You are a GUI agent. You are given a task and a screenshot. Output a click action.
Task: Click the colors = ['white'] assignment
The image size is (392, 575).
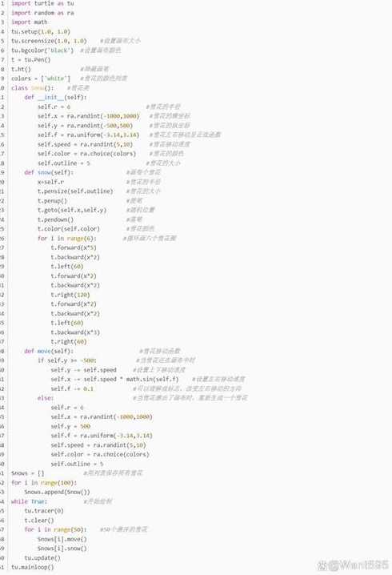(x=41, y=78)
